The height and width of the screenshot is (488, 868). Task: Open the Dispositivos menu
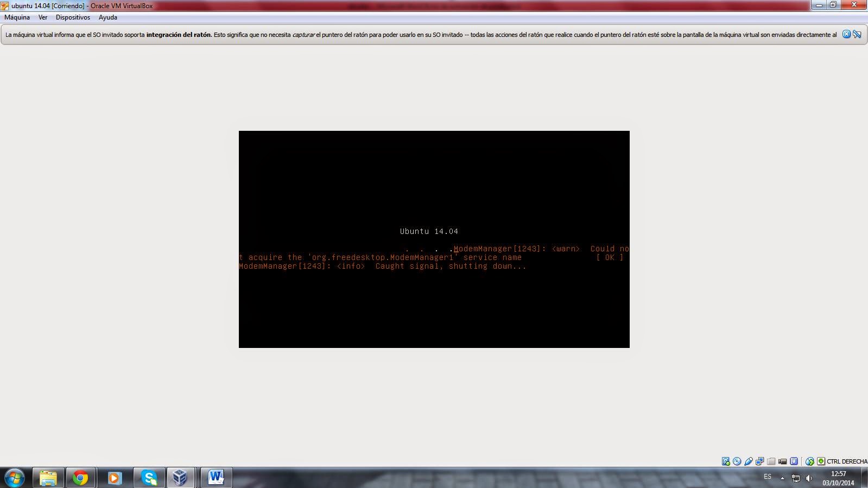click(x=73, y=17)
